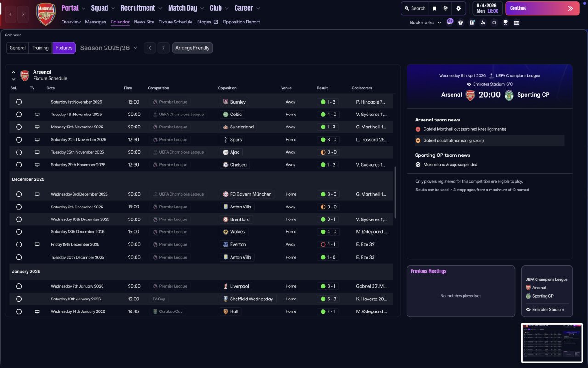Expand the Bookmarks dropdown
The image size is (588, 368).
coord(425,23)
